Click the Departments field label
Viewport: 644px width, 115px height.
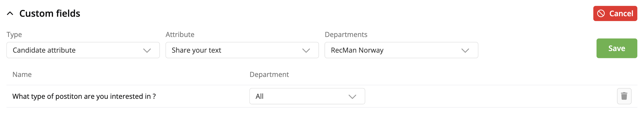click(x=346, y=35)
